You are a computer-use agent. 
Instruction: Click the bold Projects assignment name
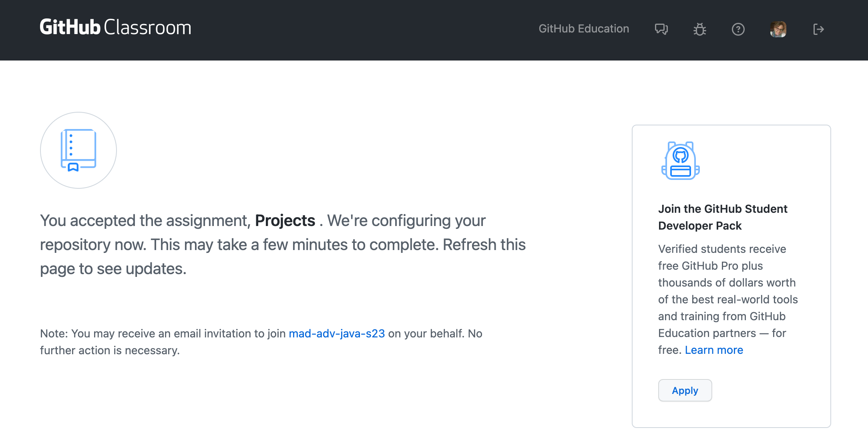pos(285,220)
